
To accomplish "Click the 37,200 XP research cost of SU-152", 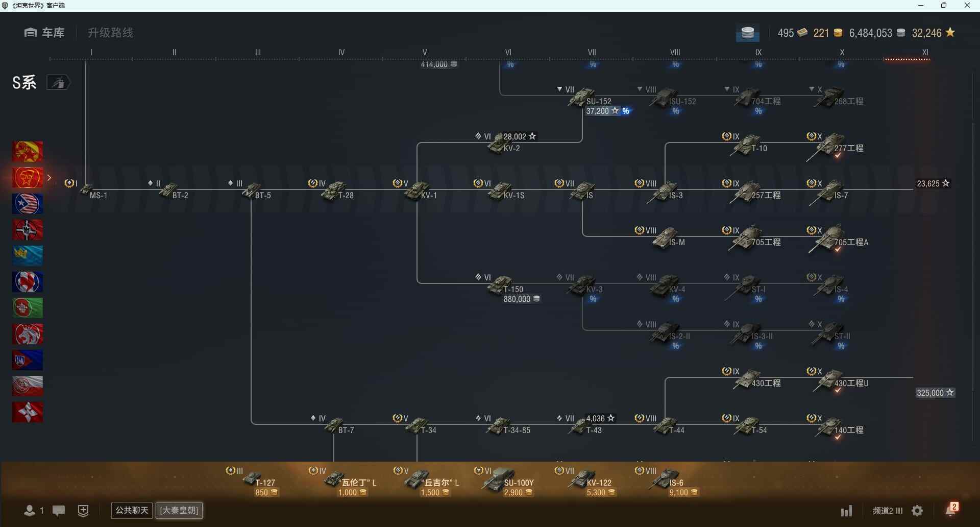I will 603,111.
